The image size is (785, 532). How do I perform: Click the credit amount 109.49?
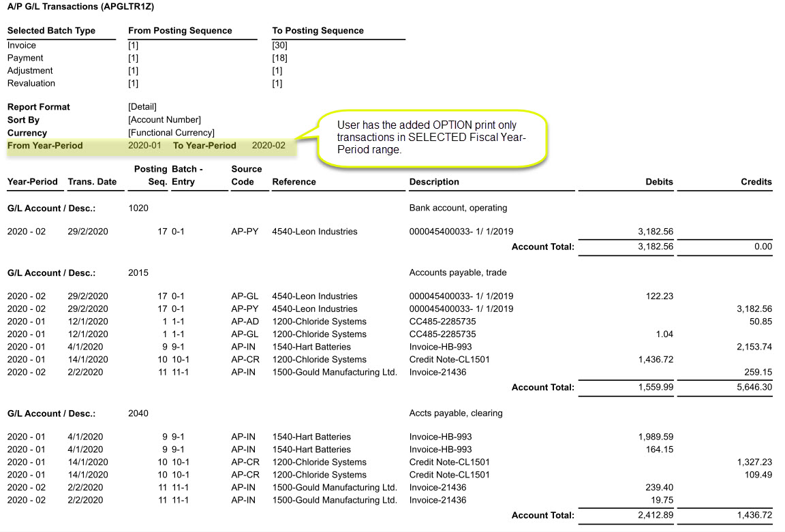tap(758, 475)
